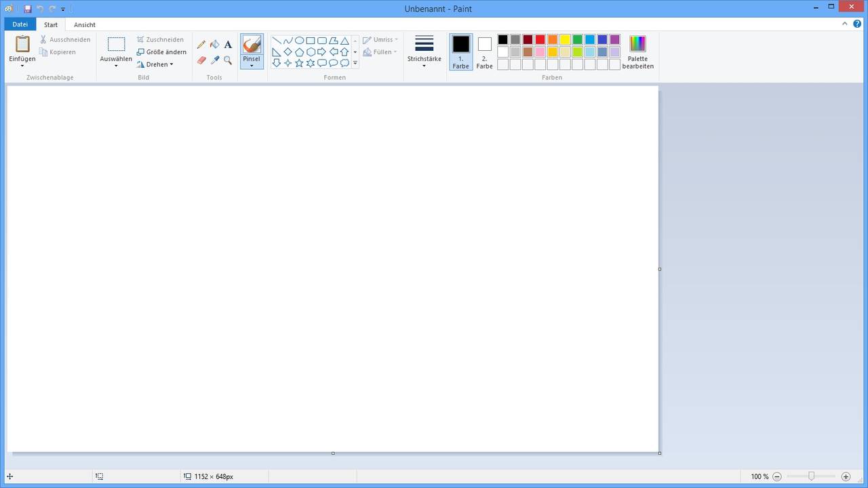Choose the diamond shape
Viewport: 868px width, 488px height.
pyautogui.click(x=288, y=52)
